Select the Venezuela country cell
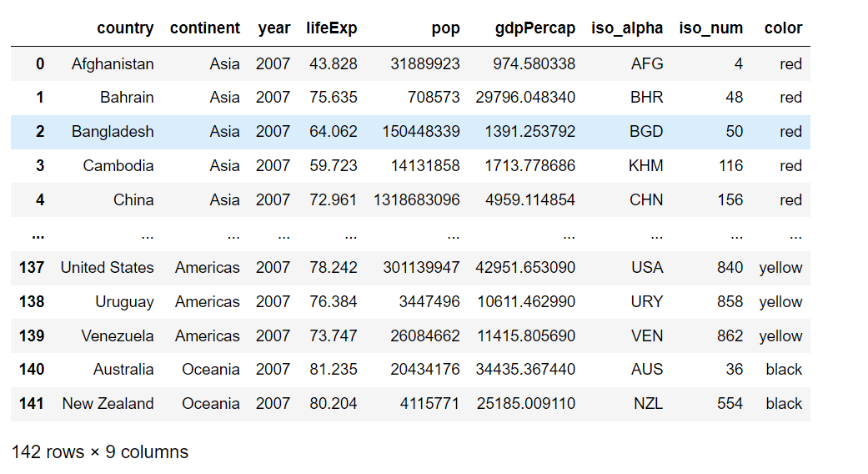This screenshot has width=868, height=474. (117, 336)
